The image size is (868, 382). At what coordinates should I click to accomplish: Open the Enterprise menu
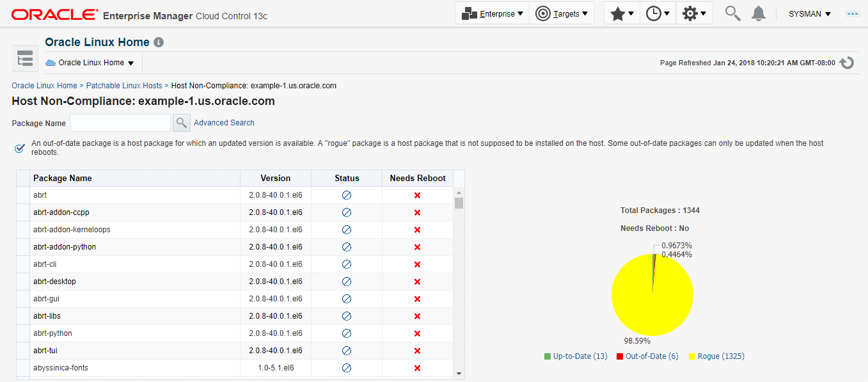coord(493,13)
